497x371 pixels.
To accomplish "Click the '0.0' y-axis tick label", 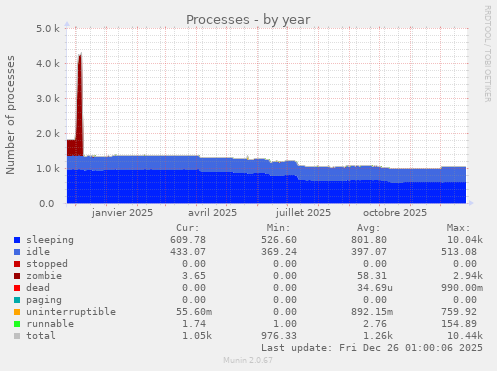I will (47, 204).
